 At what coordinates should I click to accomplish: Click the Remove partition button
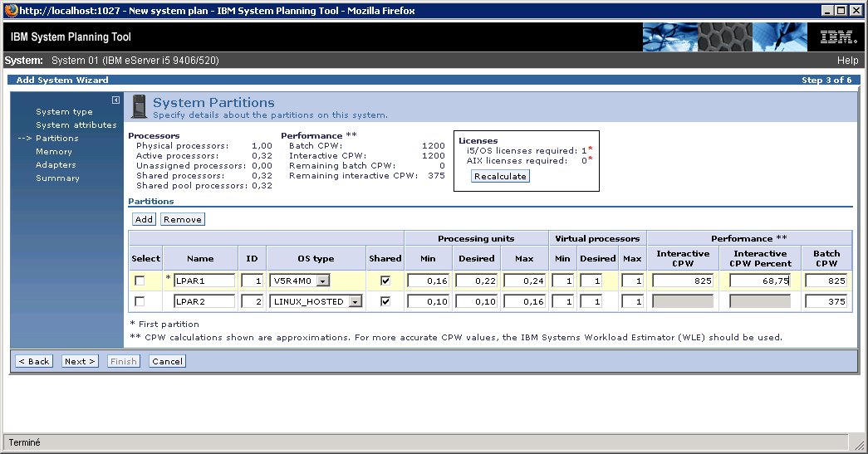click(183, 220)
